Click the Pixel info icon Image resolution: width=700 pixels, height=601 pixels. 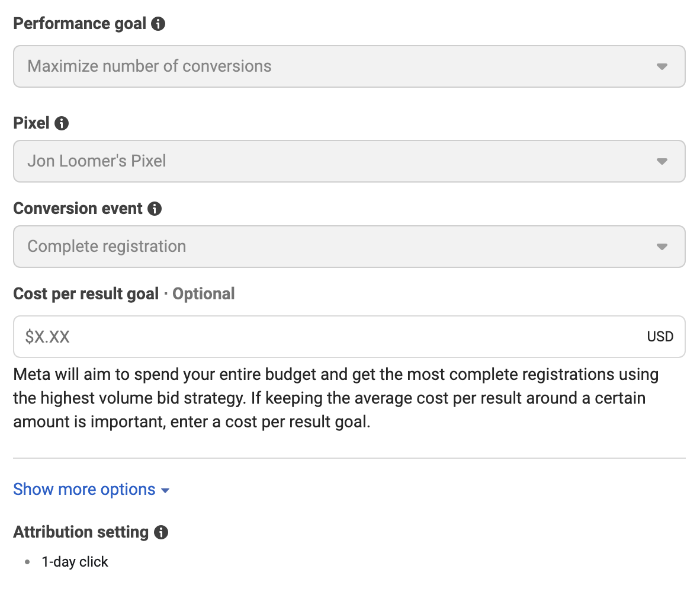(x=62, y=123)
